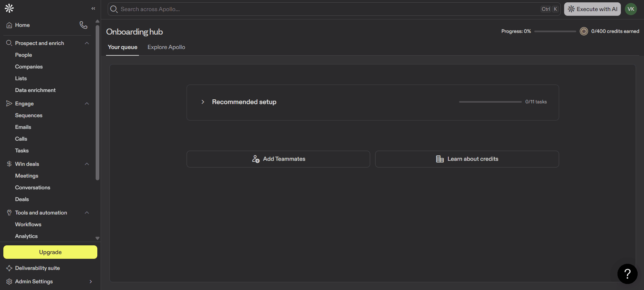Go to Emails
Image resolution: width=644 pixels, height=290 pixels.
pyautogui.click(x=23, y=127)
